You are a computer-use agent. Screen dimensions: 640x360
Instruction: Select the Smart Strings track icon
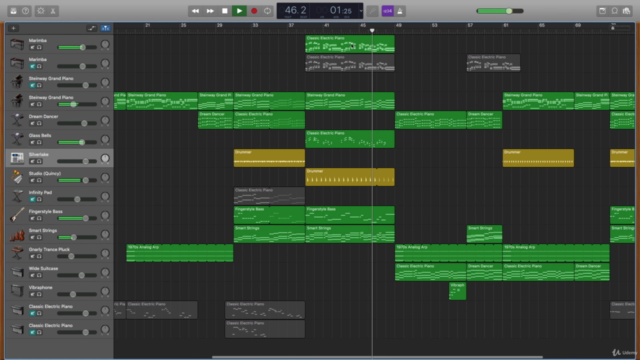(17, 234)
